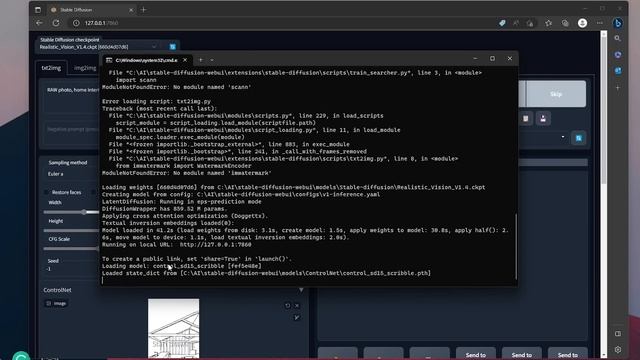640x360 pixels.
Task: Open a new browser tab
Action: click(x=143, y=9)
